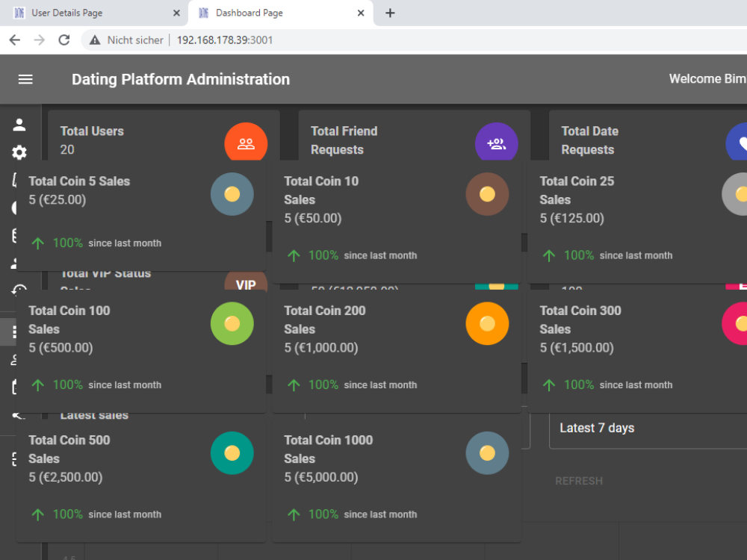This screenshot has width=747, height=560.
Task: Open the settings gear in sidebar
Action: pos(19,152)
